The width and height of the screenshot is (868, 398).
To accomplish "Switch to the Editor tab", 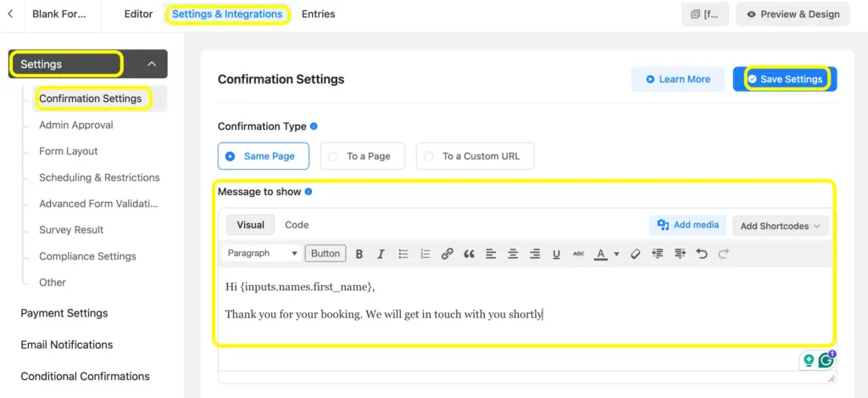I will pyautogui.click(x=138, y=14).
